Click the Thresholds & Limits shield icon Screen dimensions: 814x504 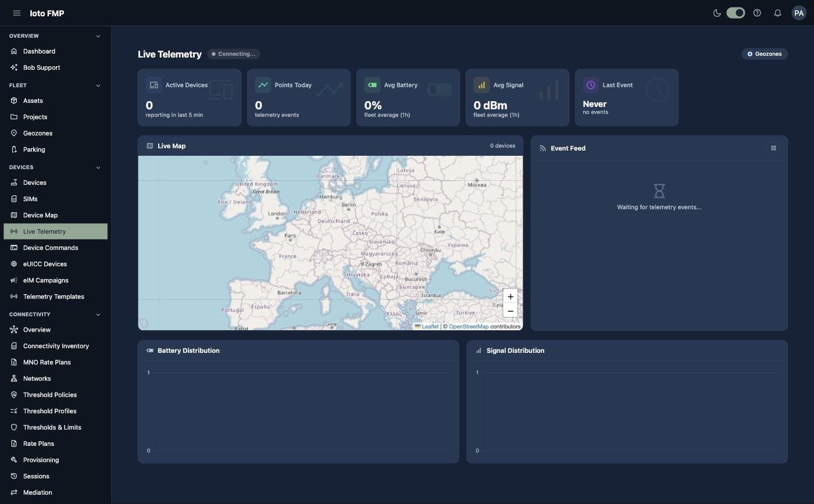click(x=14, y=427)
